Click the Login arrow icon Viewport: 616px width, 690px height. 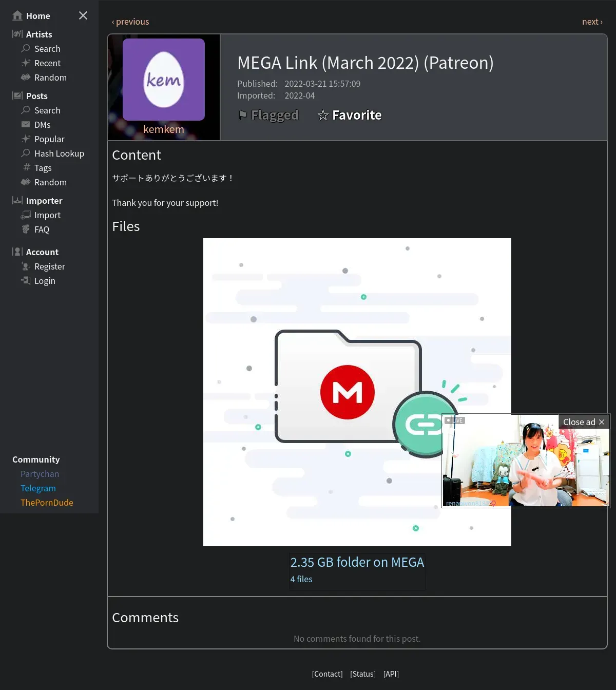tap(26, 280)
